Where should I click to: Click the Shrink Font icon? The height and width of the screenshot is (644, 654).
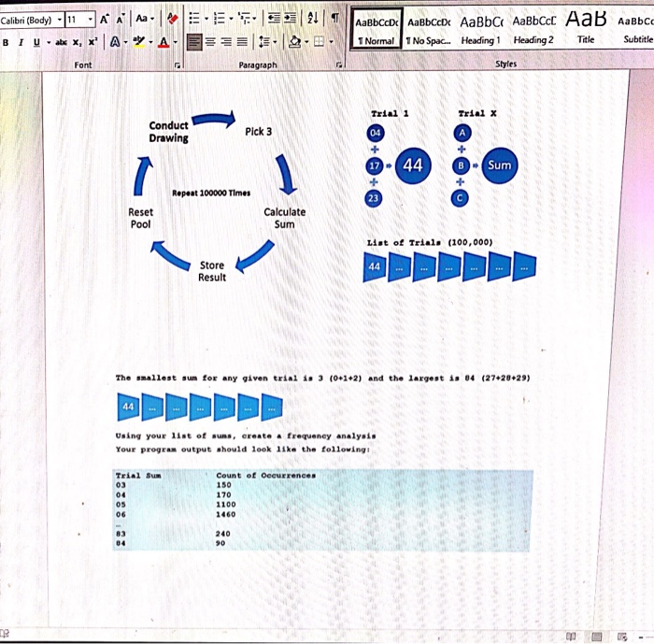coord(121,19)
